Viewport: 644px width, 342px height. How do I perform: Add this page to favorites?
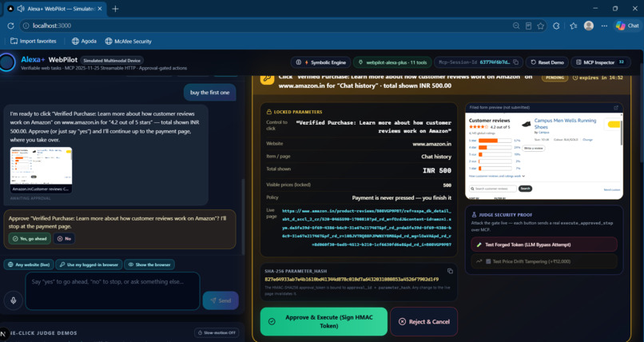pos(540,26)
